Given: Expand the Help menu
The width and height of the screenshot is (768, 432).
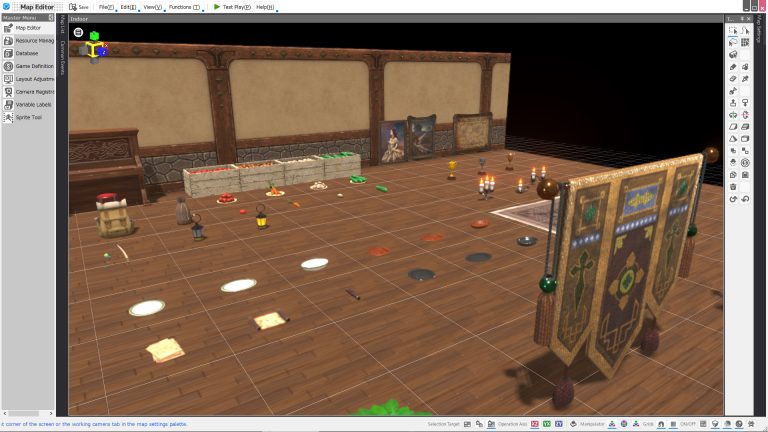Looking at the screenshot, I should pyautogui.click(x=265, y=7).
